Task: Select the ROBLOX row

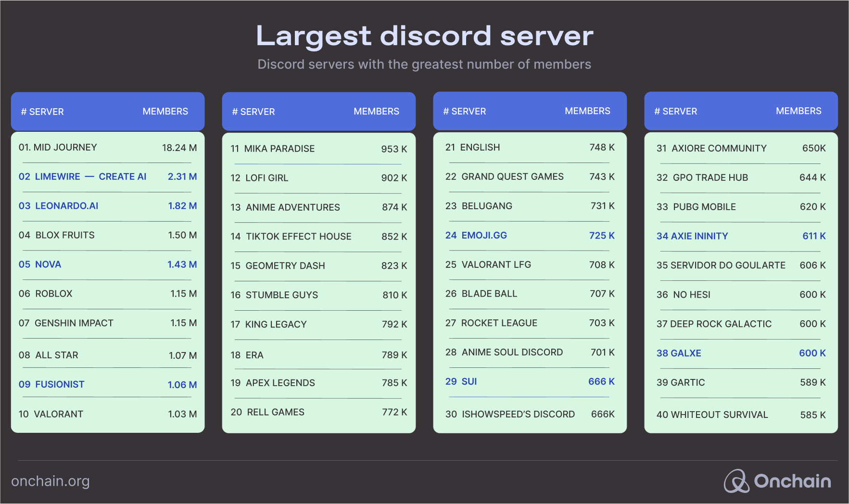Action: click(108, 294)
